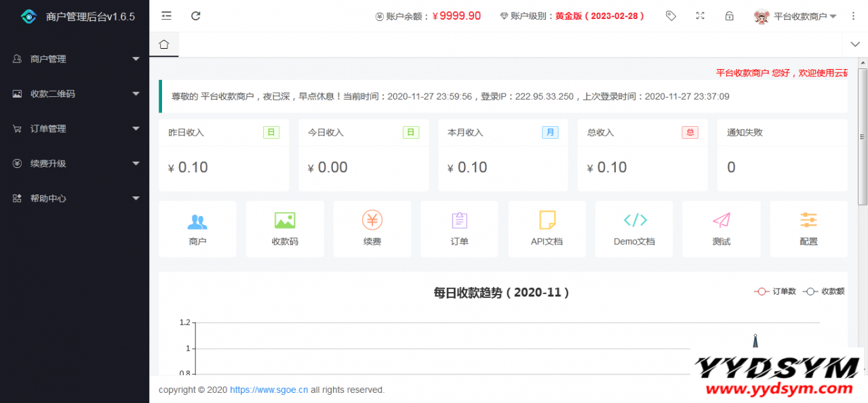Image resolution: width=868 pixels, height=403 pixels.
Task: Open the www.sgoe.cn footer link
Action: [269, 390]
